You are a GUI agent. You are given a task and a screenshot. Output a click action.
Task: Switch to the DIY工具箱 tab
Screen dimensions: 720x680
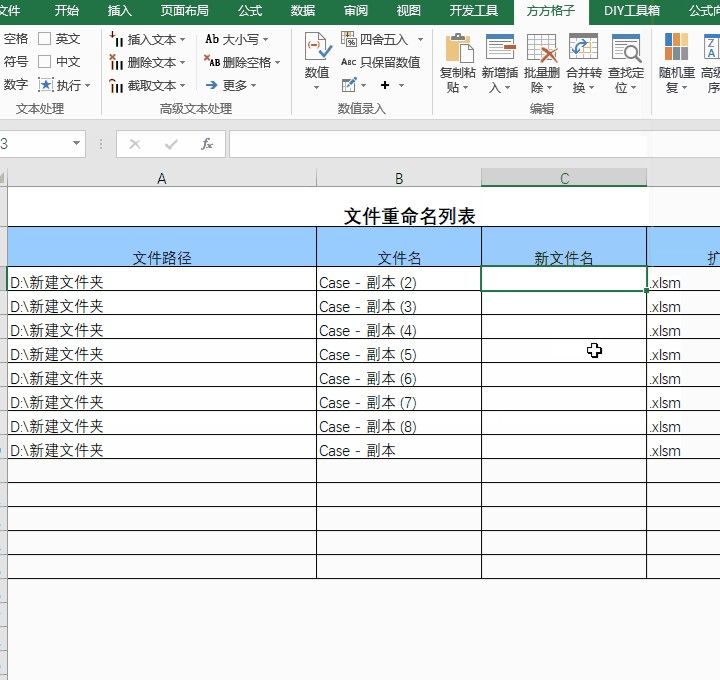(631, 10)
